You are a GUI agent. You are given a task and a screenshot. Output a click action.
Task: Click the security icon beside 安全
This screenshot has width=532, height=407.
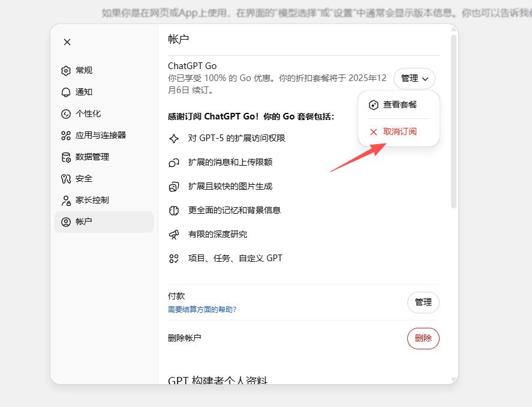pyautogui.click(x=66, y=178)
